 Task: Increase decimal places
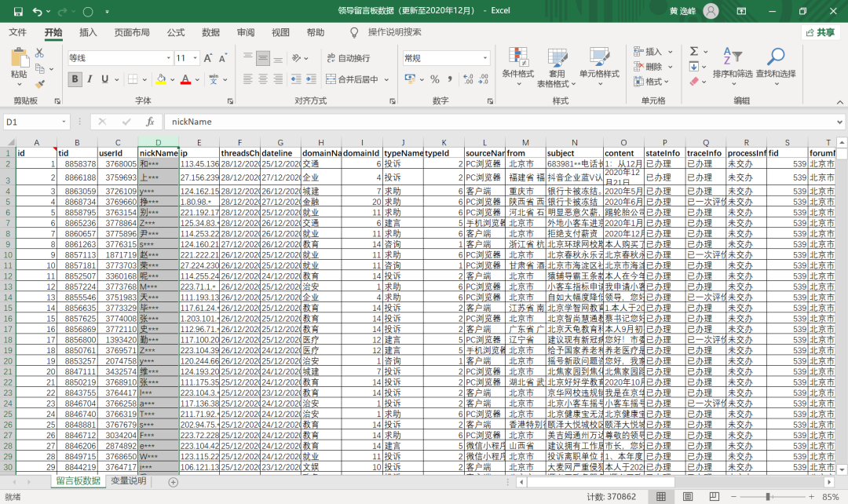468,79
